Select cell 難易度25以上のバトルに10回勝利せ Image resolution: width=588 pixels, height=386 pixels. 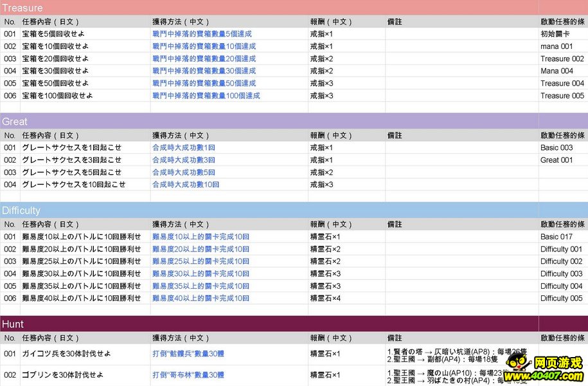coord(85,261)
